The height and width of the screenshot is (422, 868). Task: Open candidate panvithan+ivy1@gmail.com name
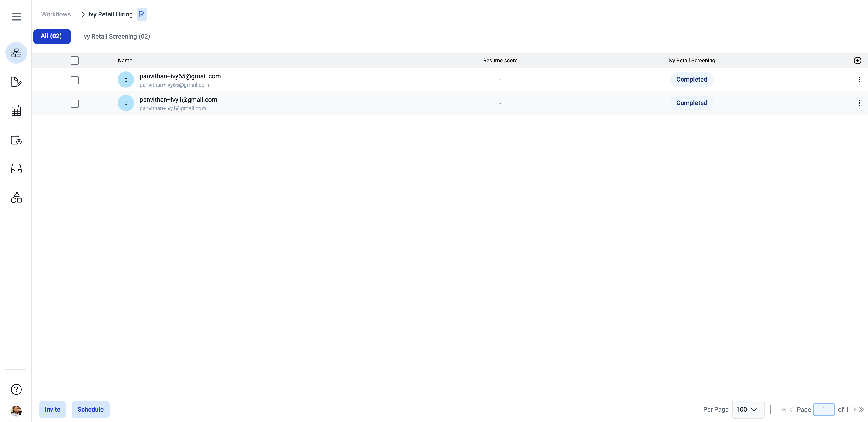[178, 100]
